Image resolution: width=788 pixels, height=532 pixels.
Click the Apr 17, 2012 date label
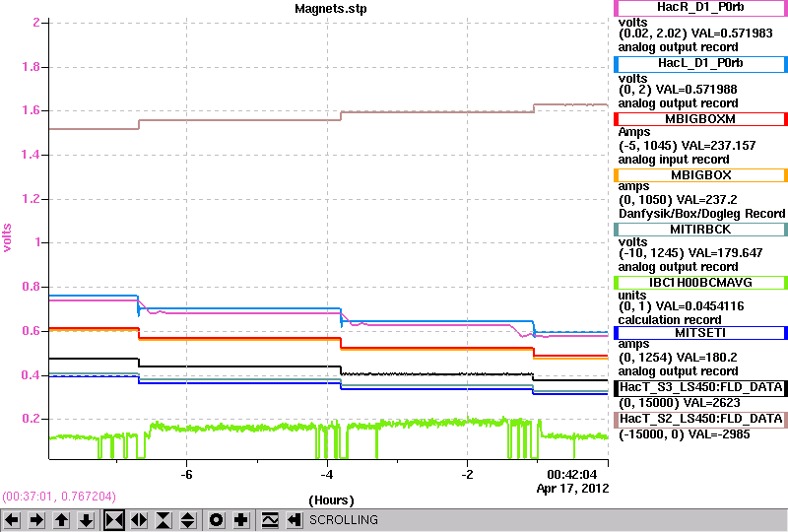click(572, 489)
